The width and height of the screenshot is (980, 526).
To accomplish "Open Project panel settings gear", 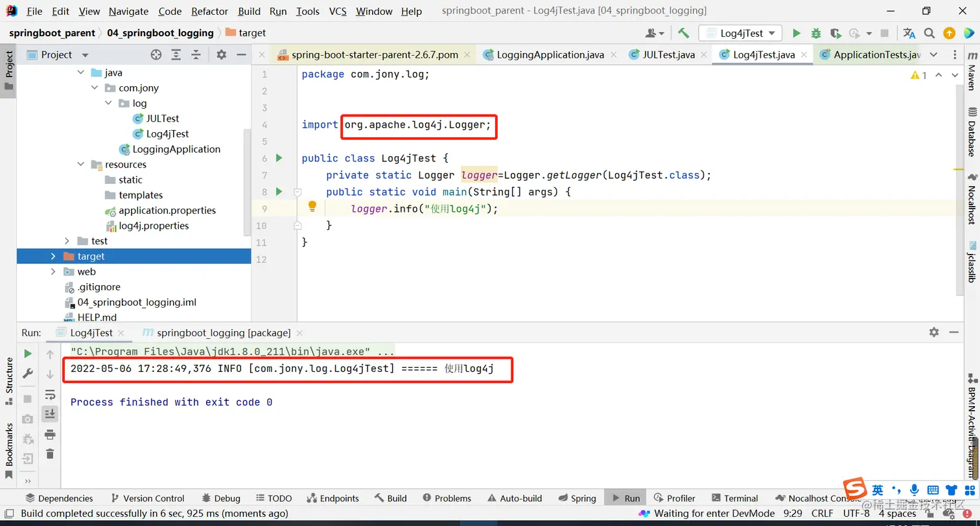I will 221,55.
